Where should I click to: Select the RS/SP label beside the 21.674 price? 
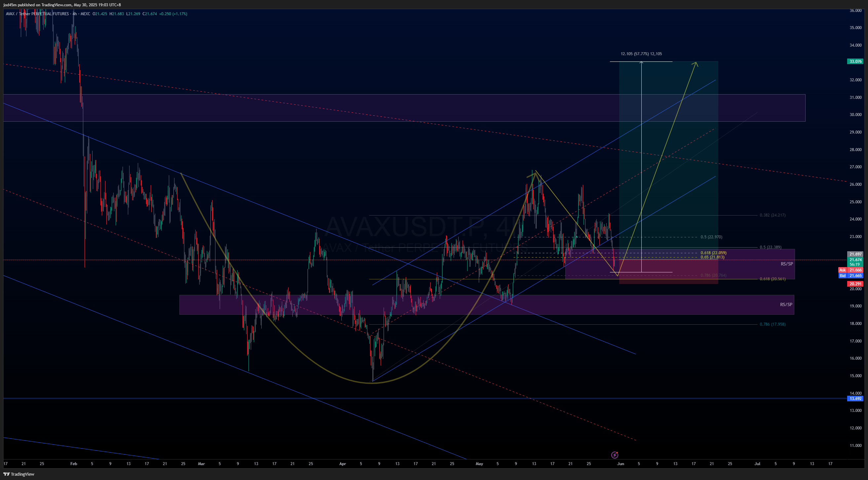pos(787,264)
